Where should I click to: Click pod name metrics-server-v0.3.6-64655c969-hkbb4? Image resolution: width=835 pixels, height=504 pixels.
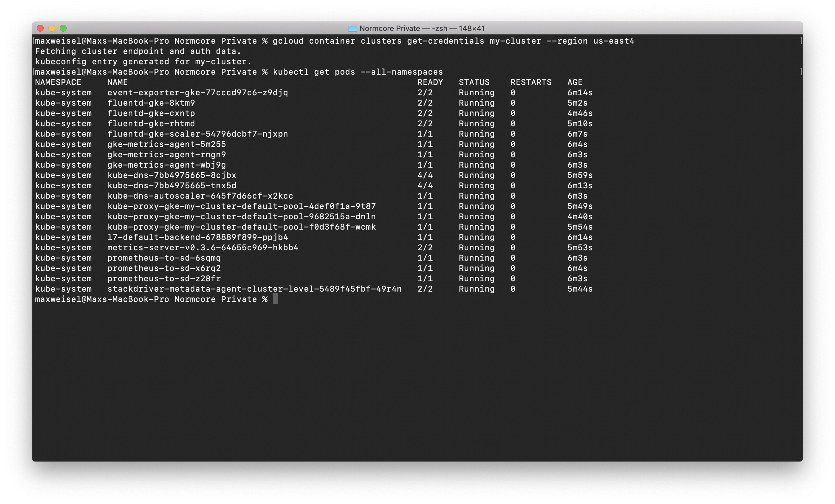203,248
